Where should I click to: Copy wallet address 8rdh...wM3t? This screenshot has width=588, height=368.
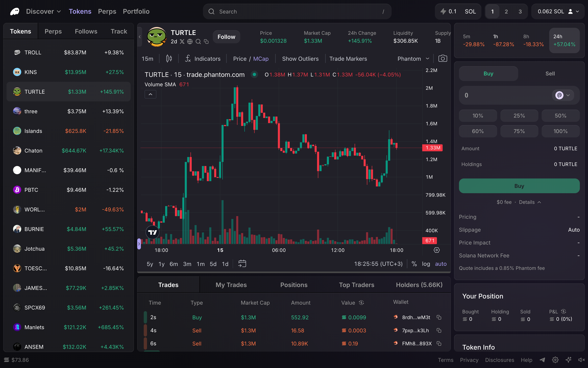439,317
